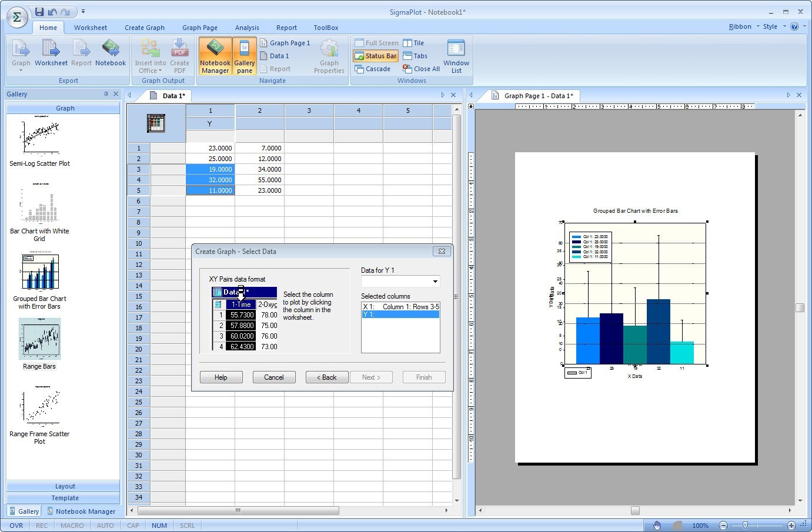Open the Analysis ribbon tab
Screen dimensions: 812x532
click(x=247, y=28)
